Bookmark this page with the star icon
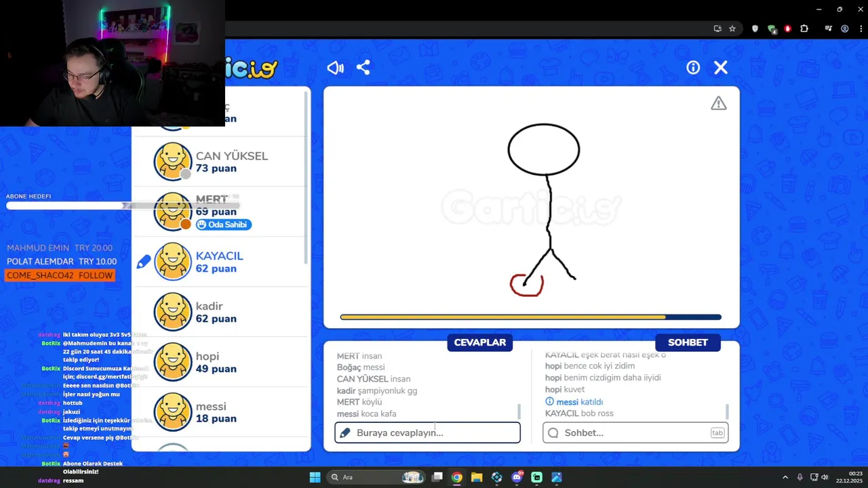This screenshot has width=868, height=488. (x=732, y=28)
